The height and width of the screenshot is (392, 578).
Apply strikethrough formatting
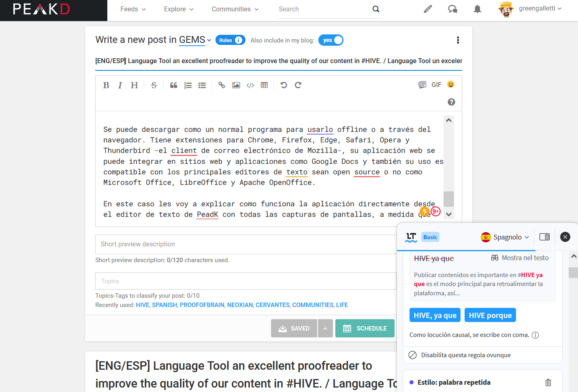click(154, 85)
